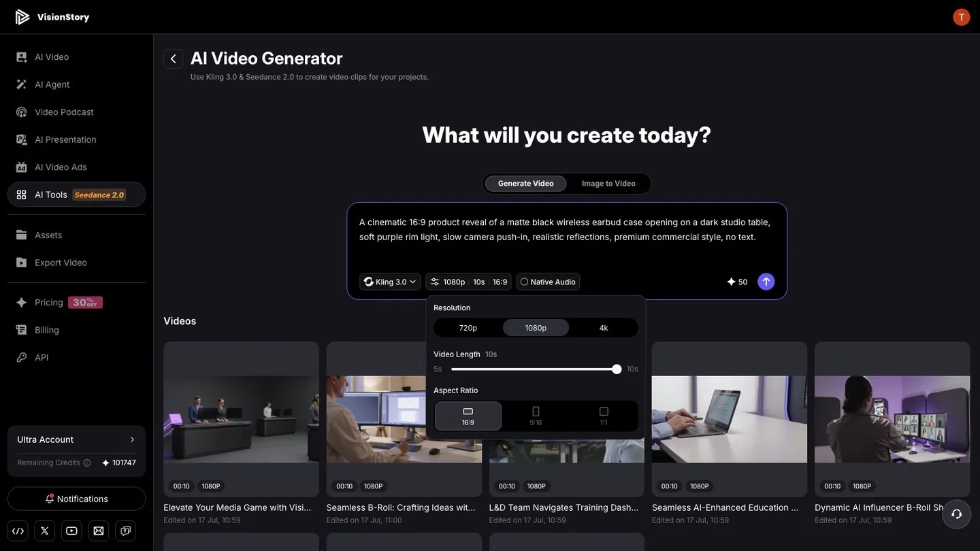
Task: Click the API sidebar label
Action: click(42, 358)
